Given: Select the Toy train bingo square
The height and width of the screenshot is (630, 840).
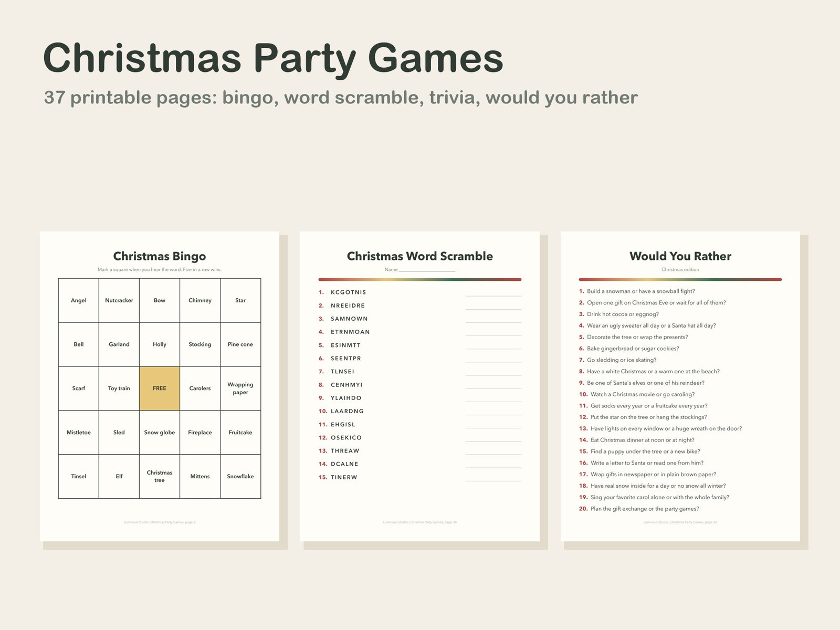Looking at the screenshot, I should (119, 388).
